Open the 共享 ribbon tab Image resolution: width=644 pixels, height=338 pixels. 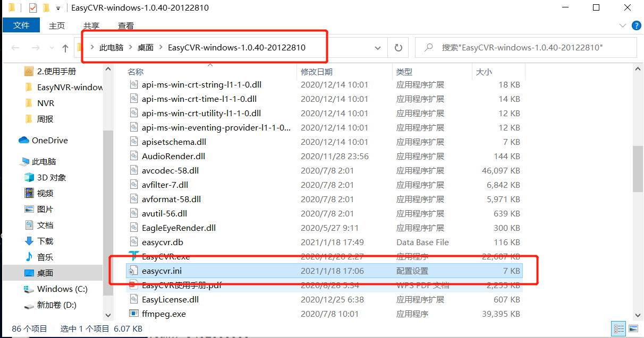tap(91, 25)
